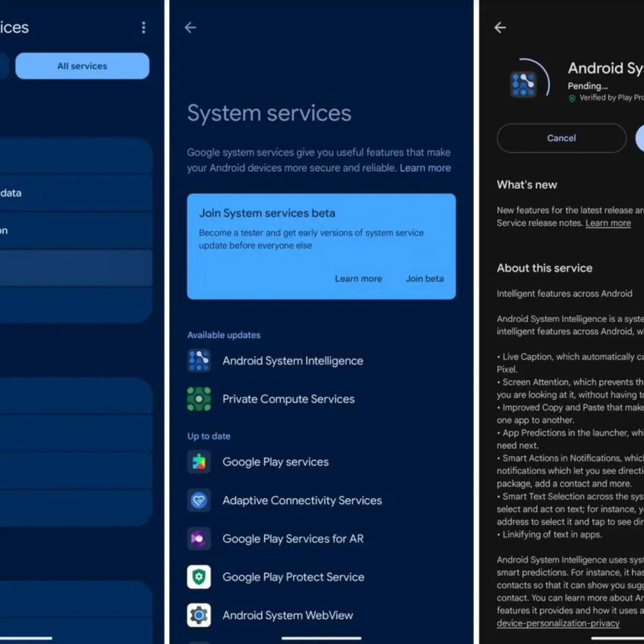Tap the Available updates section label
This screenshot has height=644, width=644.
click(x=224, y=335)
